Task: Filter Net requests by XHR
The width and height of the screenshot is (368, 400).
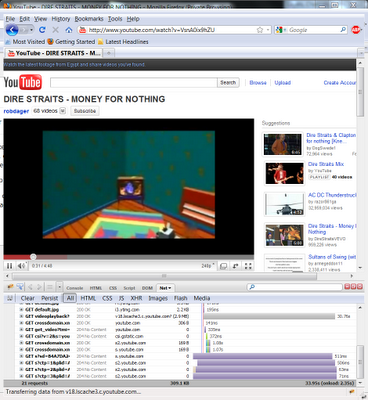Action: click(x=136, y=298)
